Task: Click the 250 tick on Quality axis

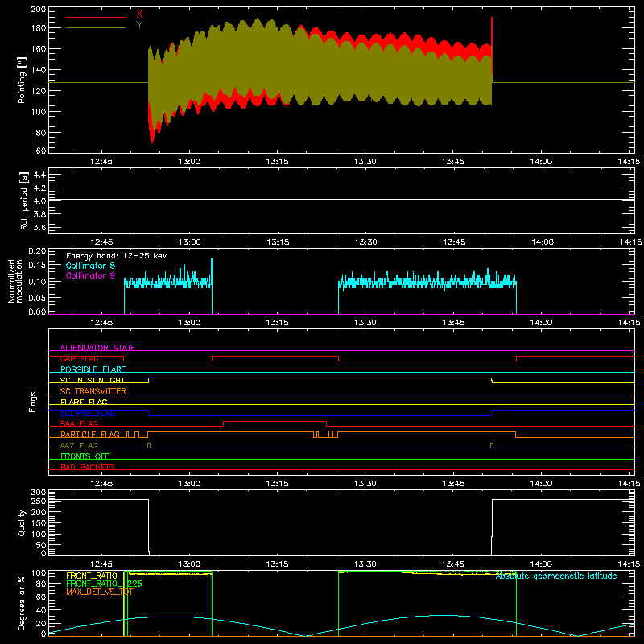Action: pos(39,501)
